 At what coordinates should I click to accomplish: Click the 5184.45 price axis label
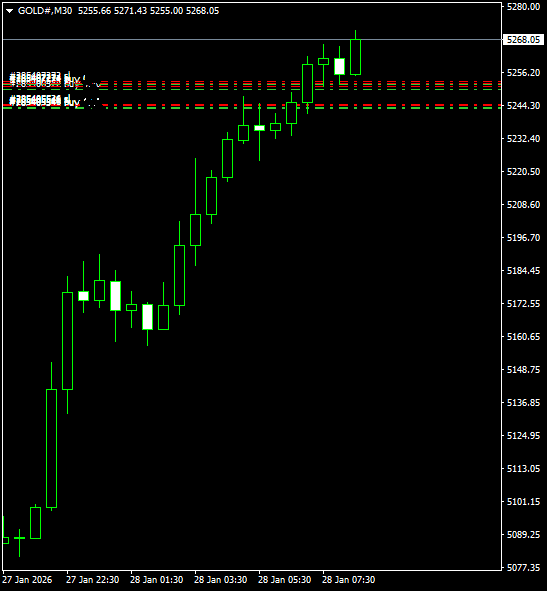[523, 271]
